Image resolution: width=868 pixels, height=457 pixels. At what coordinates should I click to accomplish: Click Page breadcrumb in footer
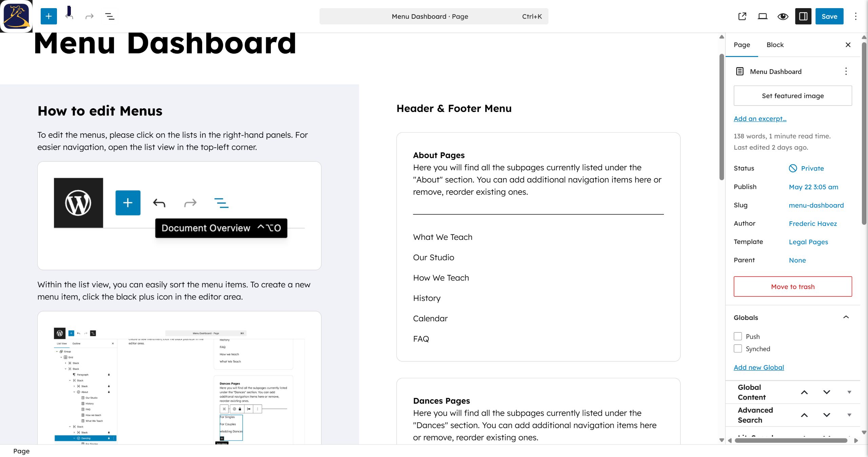pos(21,451)
